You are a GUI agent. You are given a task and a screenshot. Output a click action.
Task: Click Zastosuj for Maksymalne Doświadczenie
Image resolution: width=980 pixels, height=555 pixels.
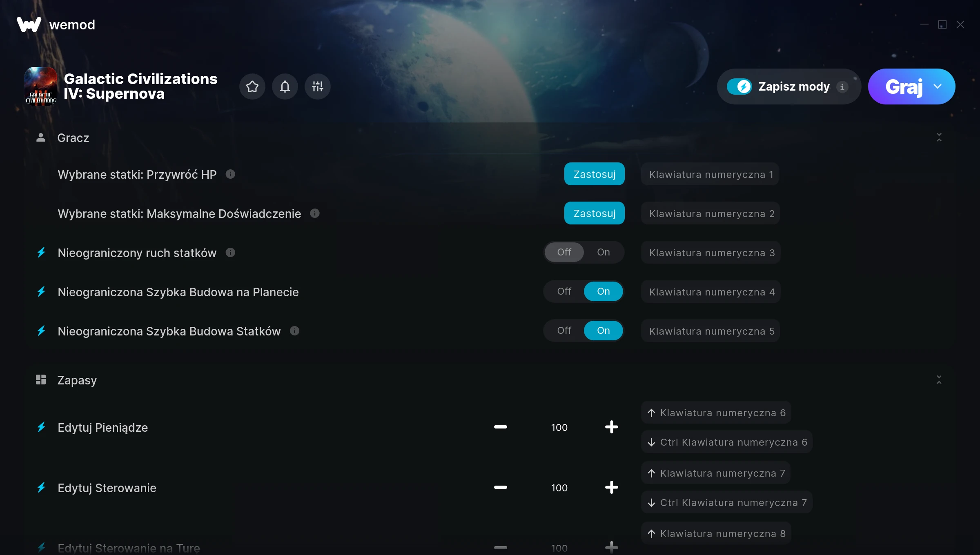[x=595, y=213]
